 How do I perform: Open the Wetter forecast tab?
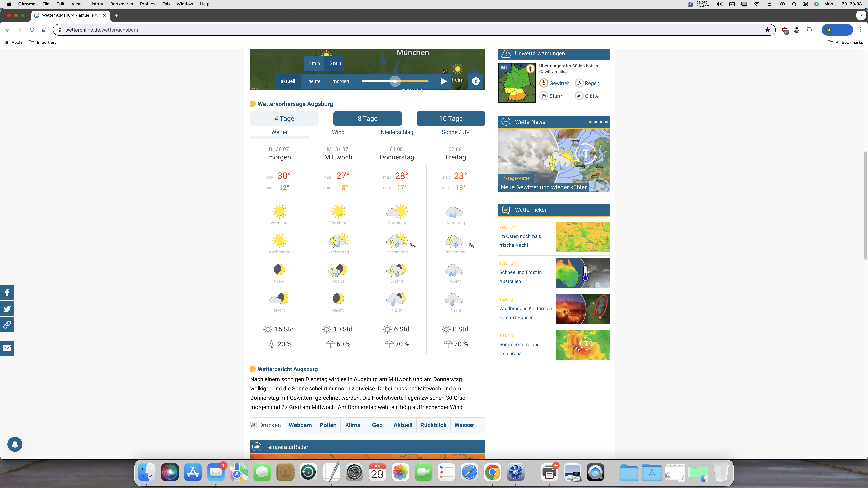click(x=279, y=132)
